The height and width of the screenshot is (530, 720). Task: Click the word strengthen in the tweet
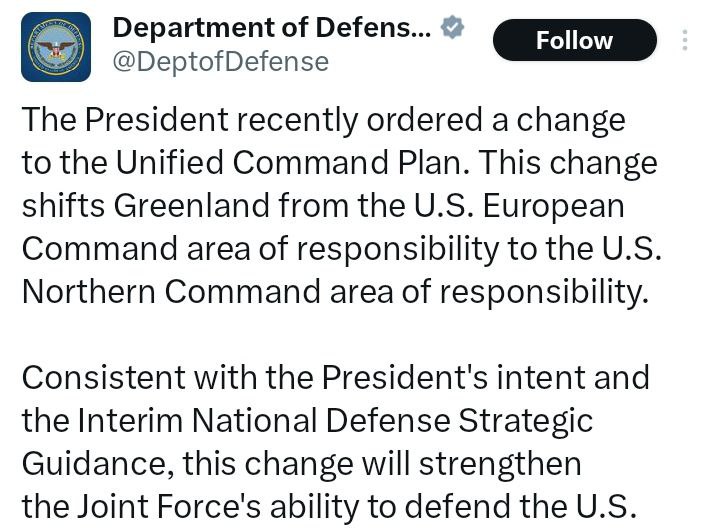tap(501, 464)
